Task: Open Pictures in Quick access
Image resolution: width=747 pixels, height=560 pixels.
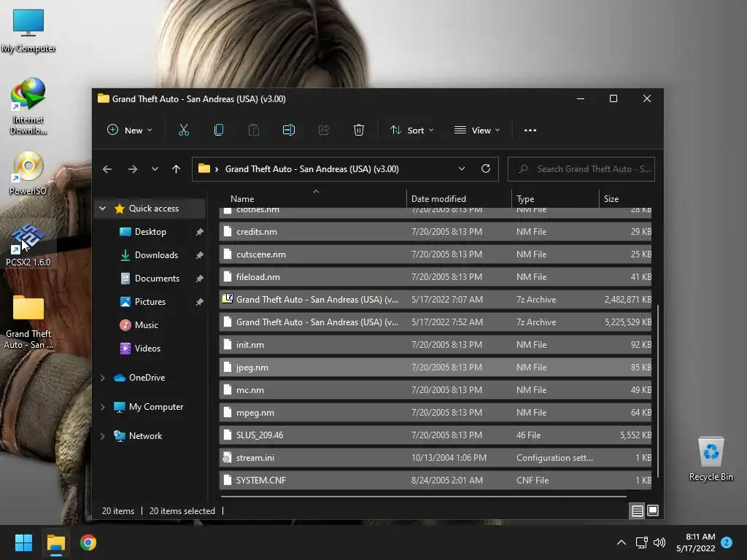Action: pos(150,302)
